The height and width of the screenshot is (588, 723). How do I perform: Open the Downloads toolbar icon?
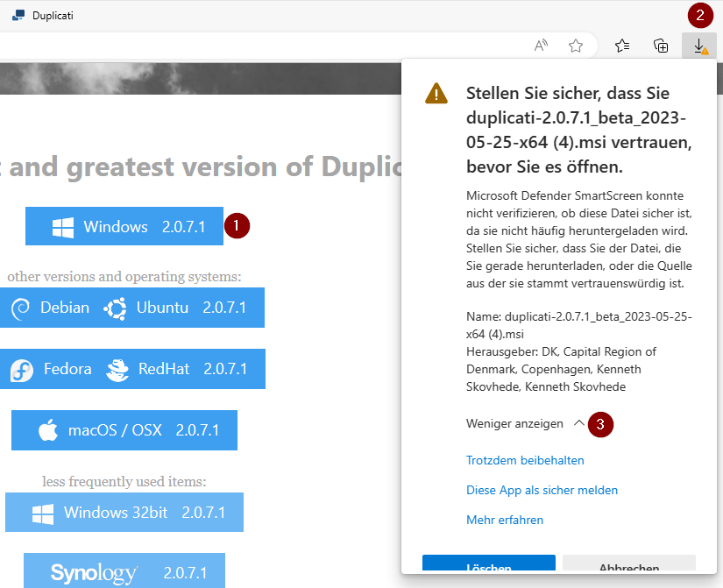coord(699,46)
